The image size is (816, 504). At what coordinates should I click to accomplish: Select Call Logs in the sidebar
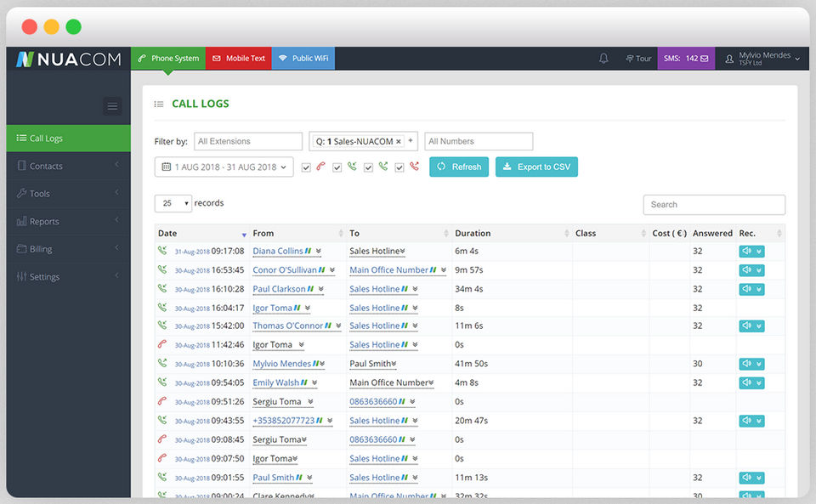tap(68, 139)
